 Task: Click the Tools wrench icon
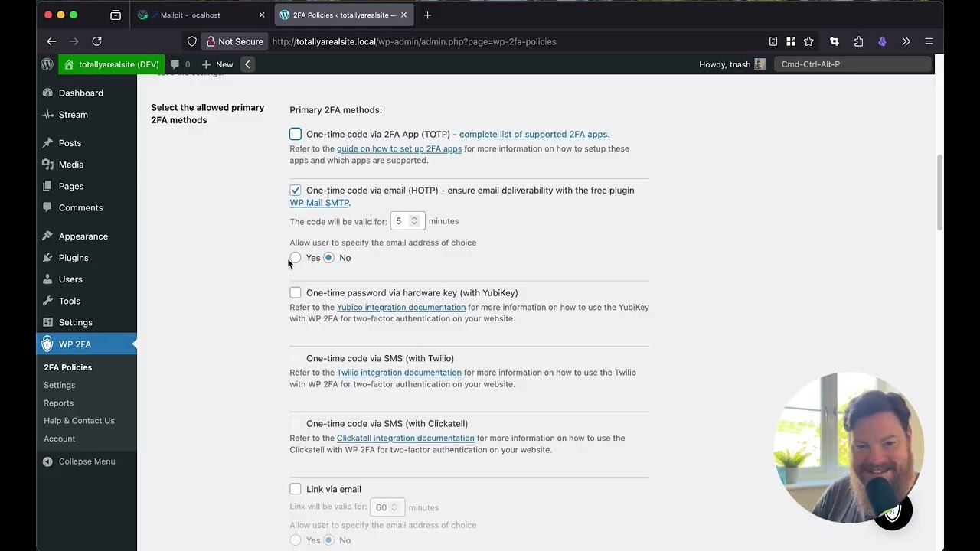[47, 301]
